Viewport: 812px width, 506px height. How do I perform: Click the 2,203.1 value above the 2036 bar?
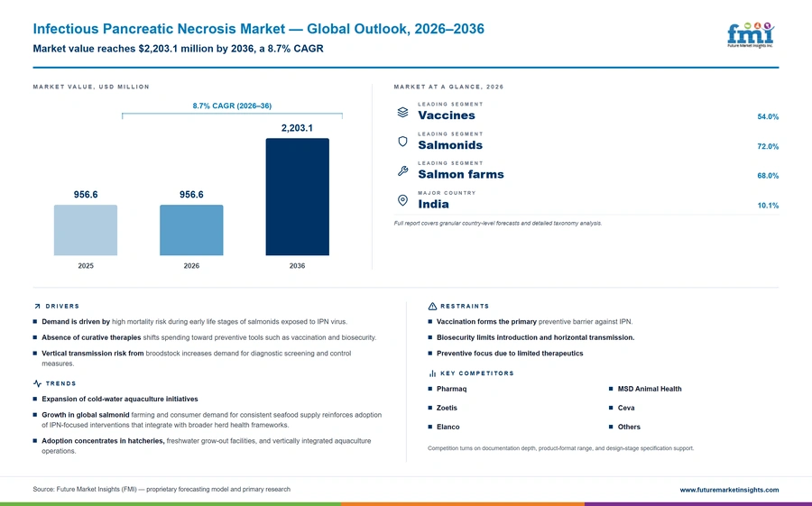(297, 128)
